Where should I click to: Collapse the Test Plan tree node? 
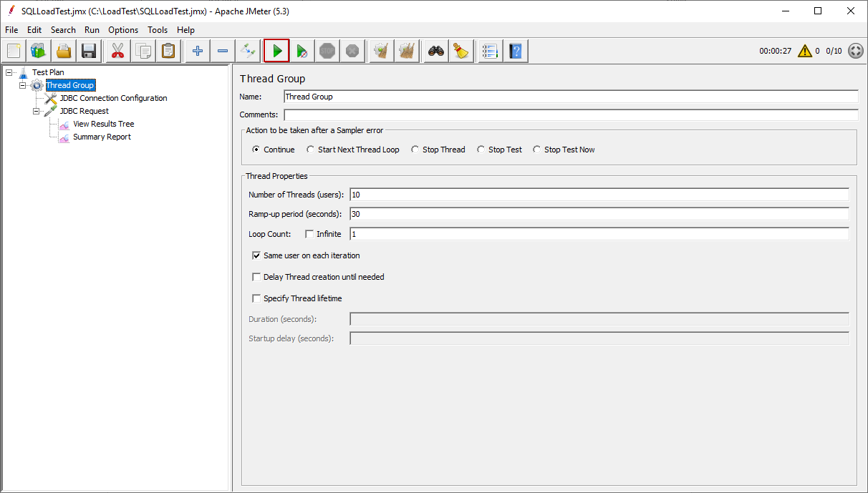pos(9,72)
